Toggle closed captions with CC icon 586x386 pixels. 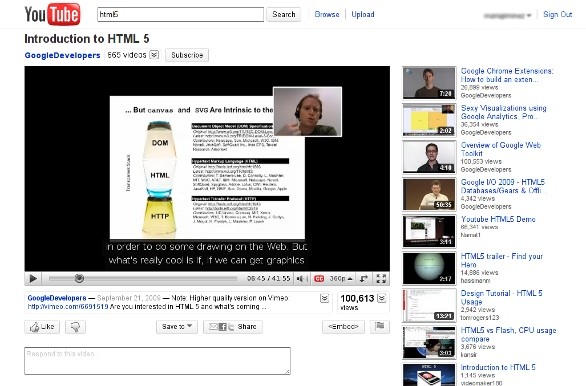click(x=319, y=279)
